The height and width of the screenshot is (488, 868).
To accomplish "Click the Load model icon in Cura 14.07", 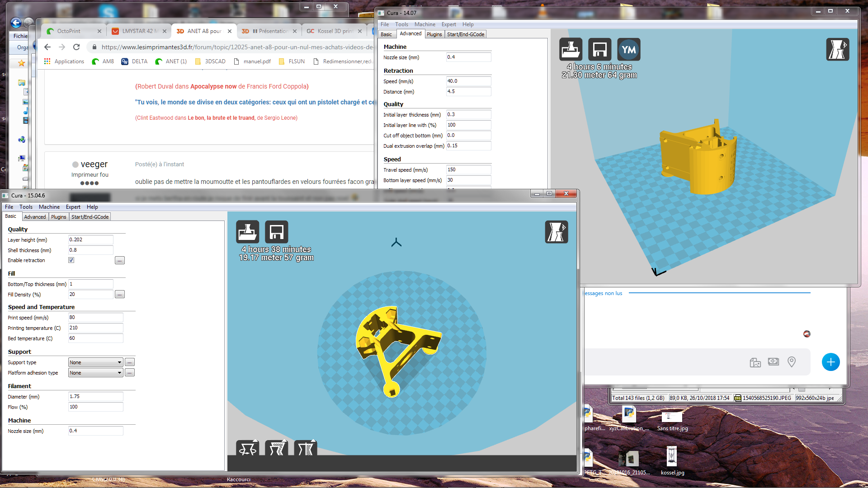I will click(571, 49).
